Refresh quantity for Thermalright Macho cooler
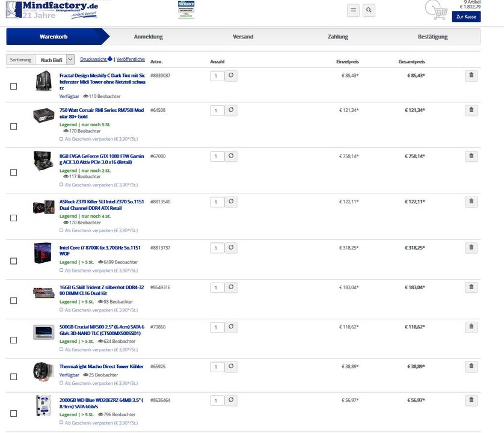The image size is (504, 433). tap(232, 366)
